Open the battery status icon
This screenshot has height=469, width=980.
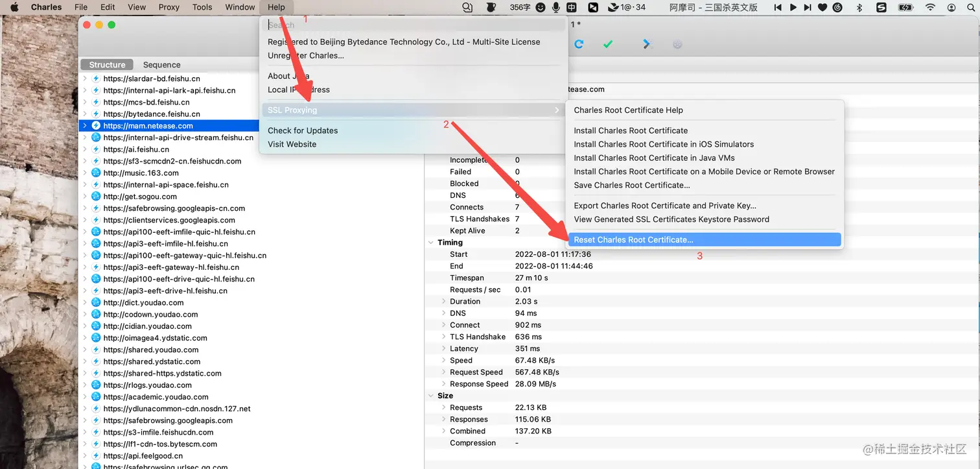click(x=905, y=7)
